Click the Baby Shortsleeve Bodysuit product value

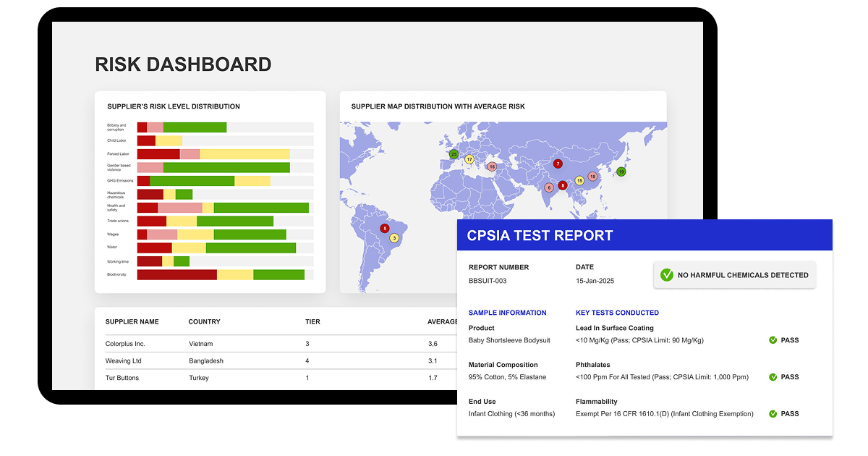point(509,340)
